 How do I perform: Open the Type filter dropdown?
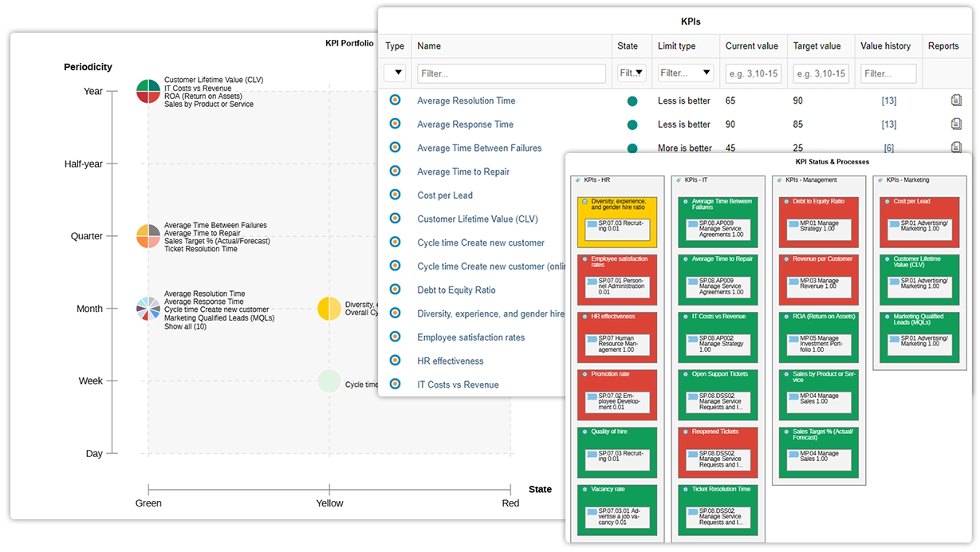coord(395,73)
